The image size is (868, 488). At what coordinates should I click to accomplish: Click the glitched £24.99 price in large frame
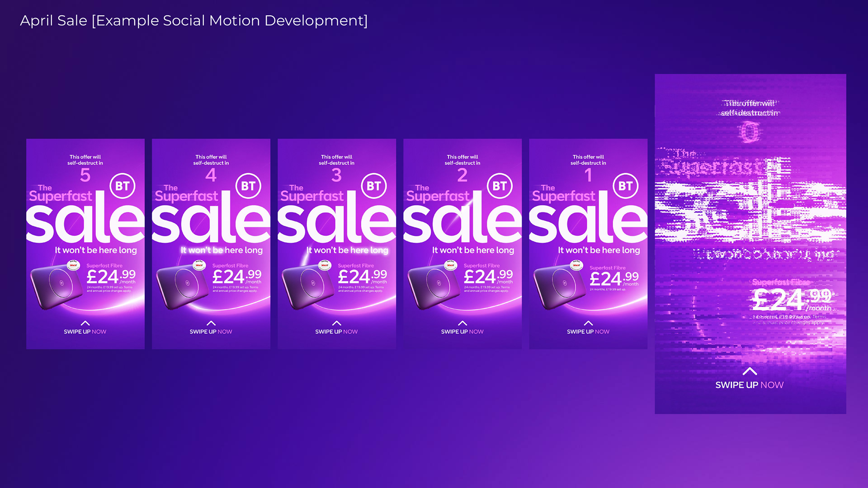[791, 299]
